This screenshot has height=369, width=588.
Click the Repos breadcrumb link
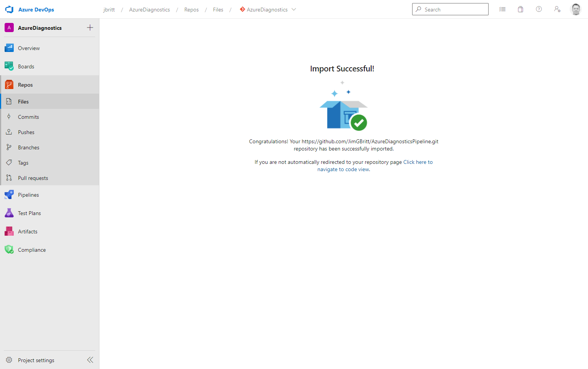[x=192, y=10]
